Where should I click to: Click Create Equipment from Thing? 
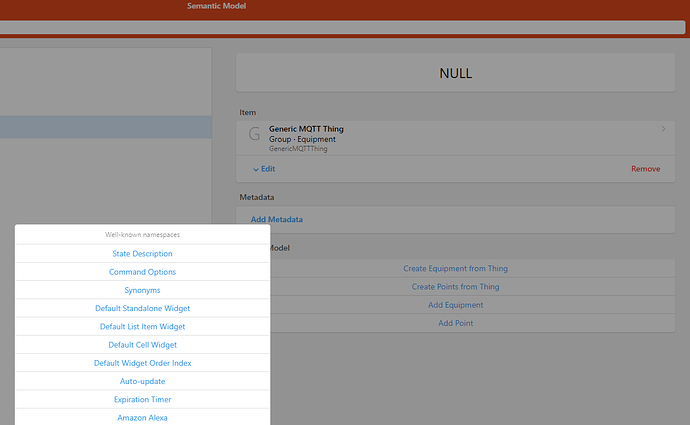pos(455,268)
